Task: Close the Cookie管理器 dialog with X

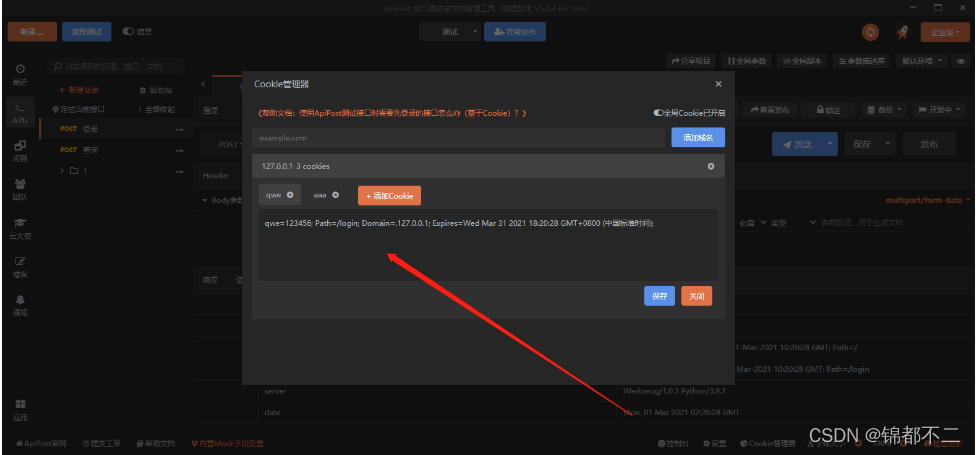Action: coord(718,83)
